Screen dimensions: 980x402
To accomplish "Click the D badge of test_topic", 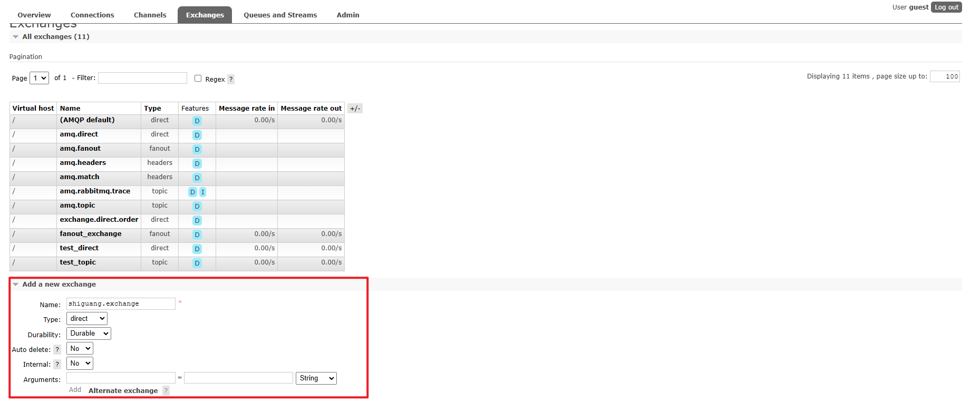I will 197,263.
